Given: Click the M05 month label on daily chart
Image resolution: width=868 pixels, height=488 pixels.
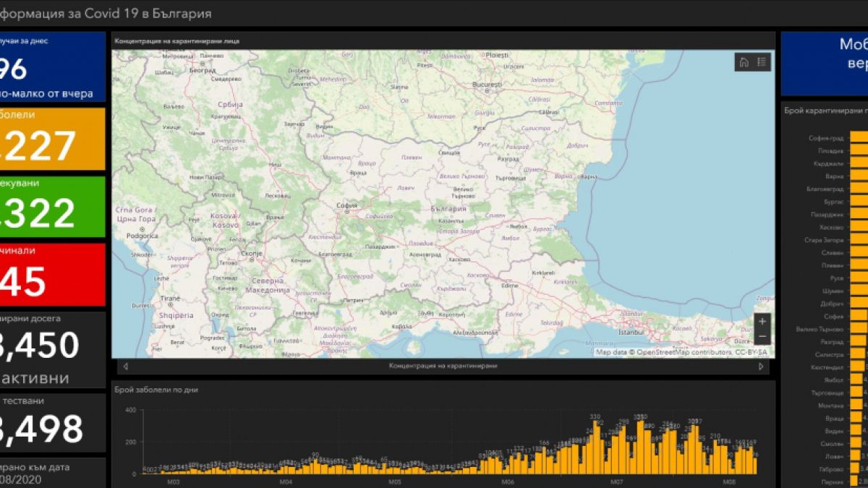Looking at the screenshot, I should click(x=395, y=481).
